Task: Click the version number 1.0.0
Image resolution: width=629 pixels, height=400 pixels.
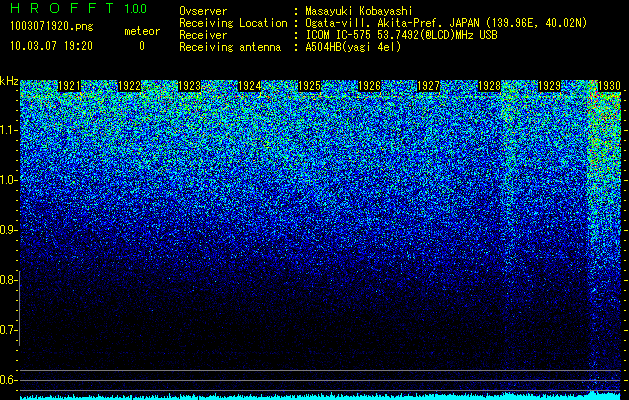Action: pyautogui.click(x=135, y=8)
